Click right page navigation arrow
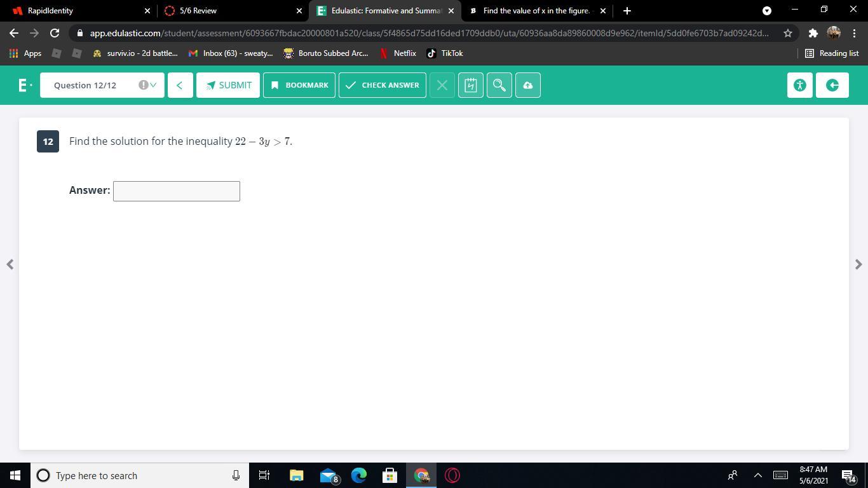Image resolution: width=868 pixels, height=488 pixels. 858,264
